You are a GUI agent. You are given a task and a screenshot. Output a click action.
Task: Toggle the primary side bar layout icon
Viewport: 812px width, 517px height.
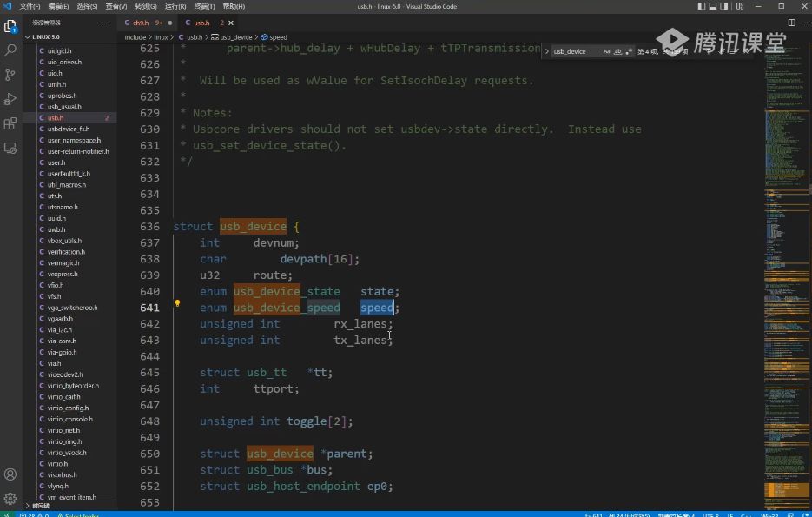[x=701, y=6]
